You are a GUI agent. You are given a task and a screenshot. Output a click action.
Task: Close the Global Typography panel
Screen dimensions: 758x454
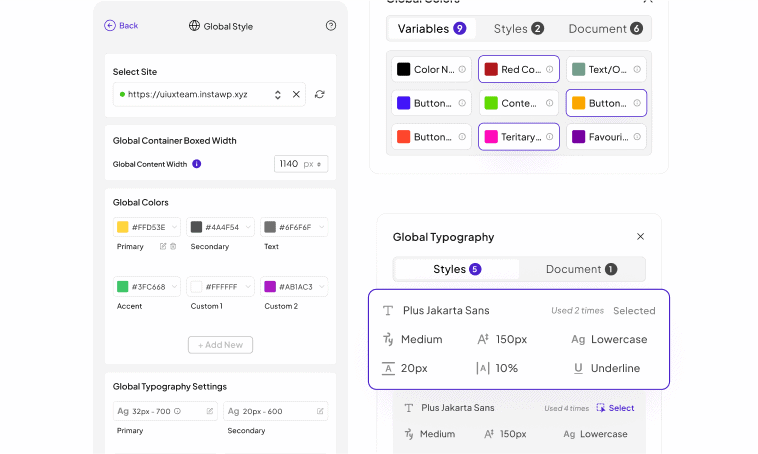point(640,237)
